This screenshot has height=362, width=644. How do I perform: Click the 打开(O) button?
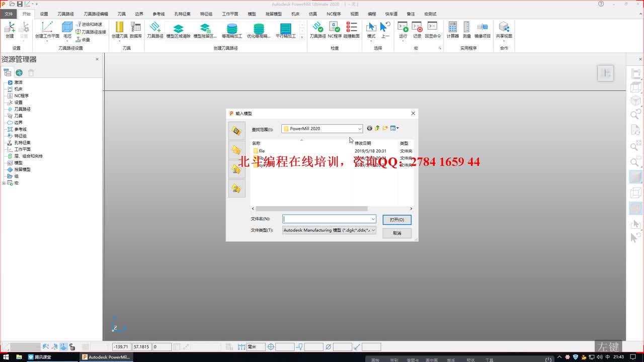(397, 220)
